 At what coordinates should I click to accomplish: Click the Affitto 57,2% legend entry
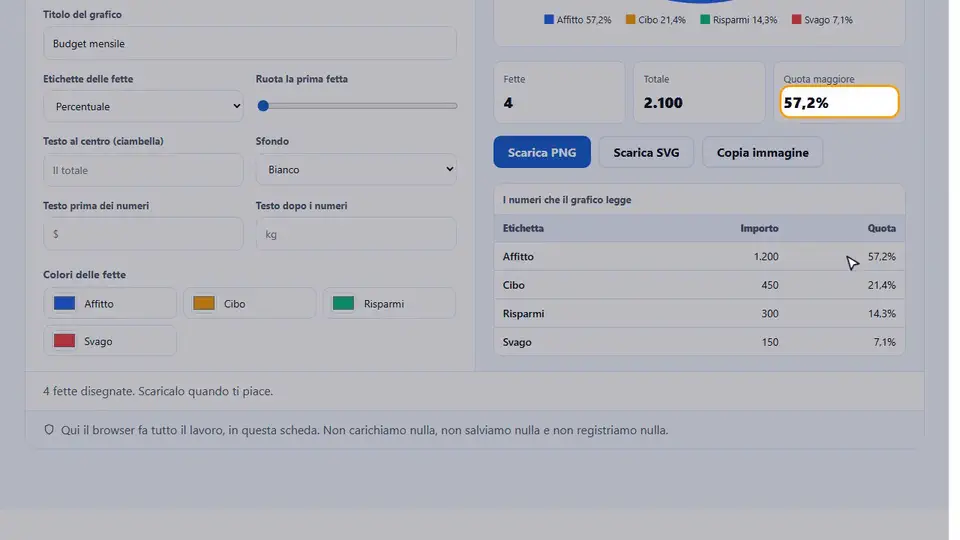click(x=577, y=20)
